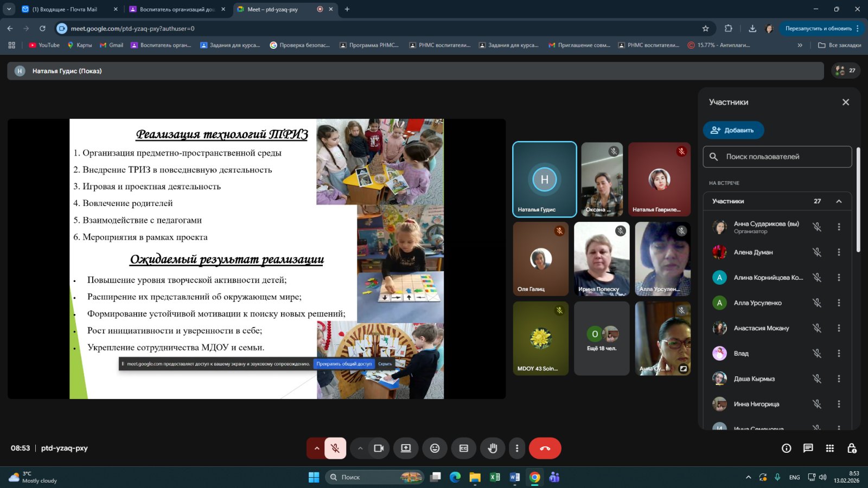Expand microphone audio settings arrow

[x=316, y=448]
